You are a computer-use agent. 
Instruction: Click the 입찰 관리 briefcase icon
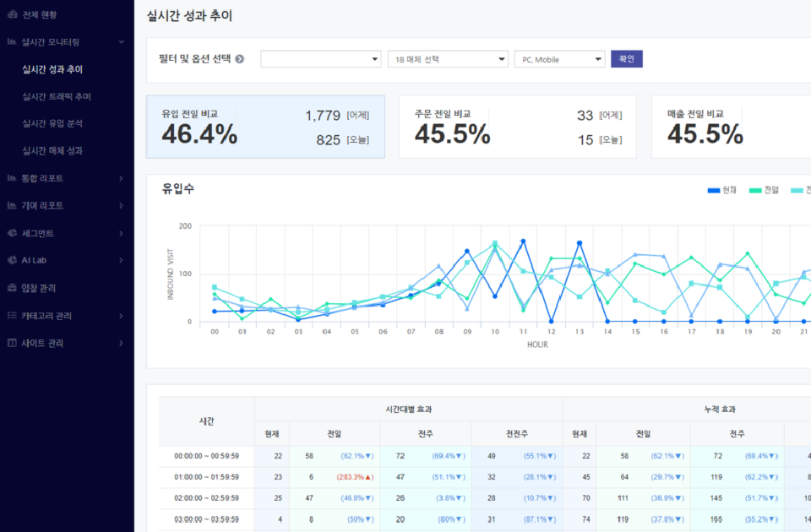click(x=12, y=288)
